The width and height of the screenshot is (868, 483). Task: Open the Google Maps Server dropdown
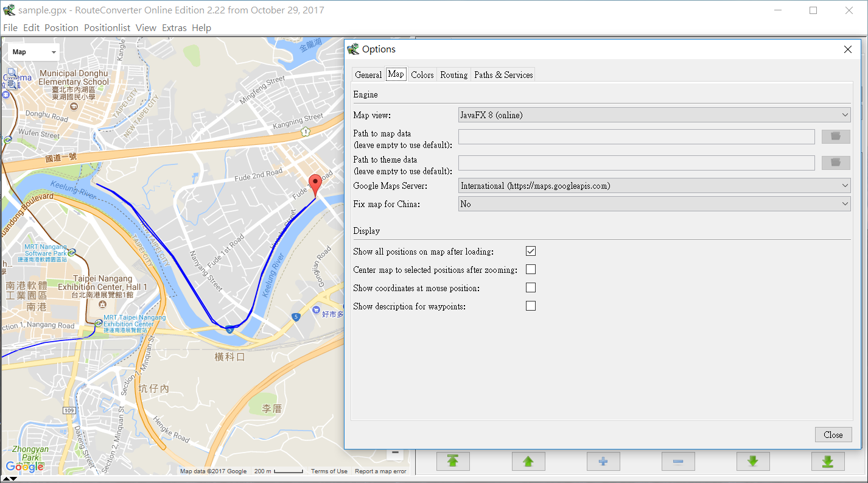[654, 186]
